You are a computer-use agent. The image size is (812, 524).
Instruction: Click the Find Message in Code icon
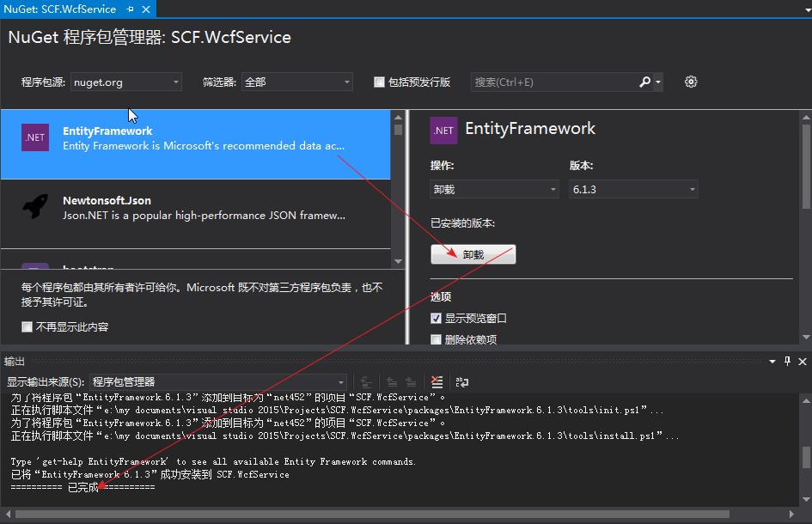point(366,382)
